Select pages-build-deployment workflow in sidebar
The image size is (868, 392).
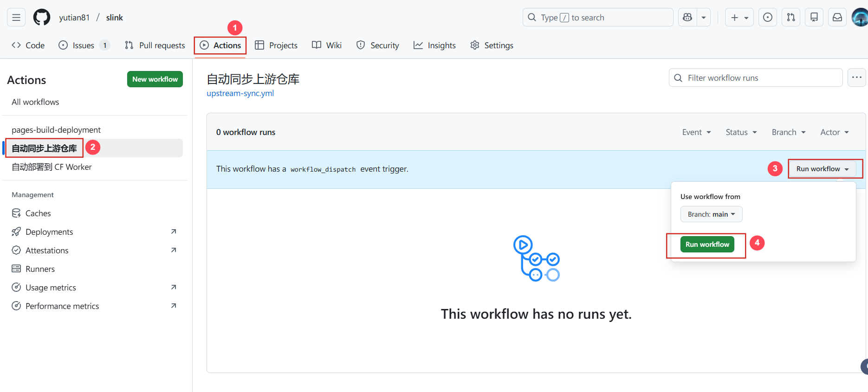(x=56, y=130)
